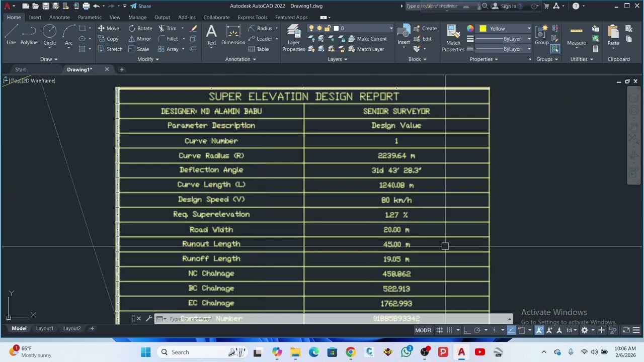Select the Text annotation tool
Image resolution: width=644 pixels, height=362 pixels.
coord(211,36)
